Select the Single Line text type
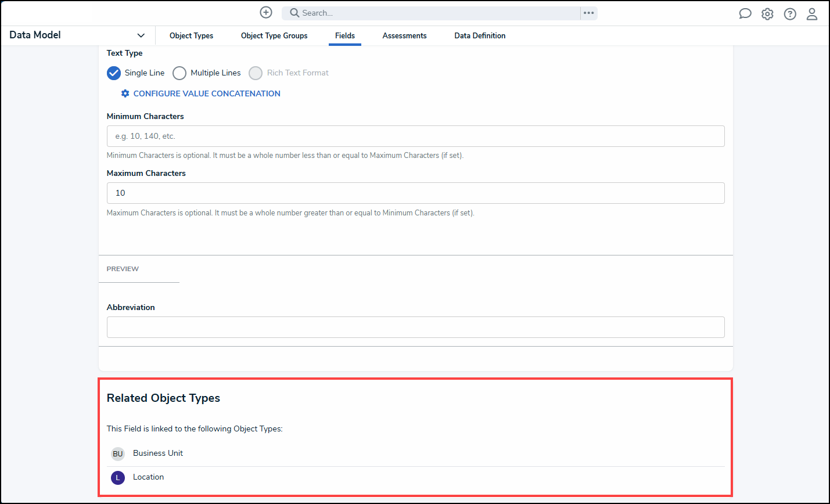 click(x=114, y=73)
